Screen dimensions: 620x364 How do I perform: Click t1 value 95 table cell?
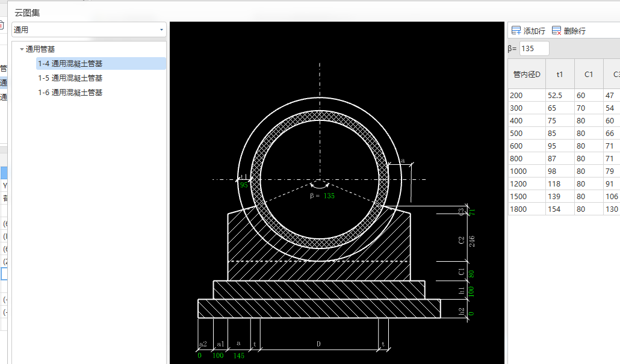tap(560, 146)
